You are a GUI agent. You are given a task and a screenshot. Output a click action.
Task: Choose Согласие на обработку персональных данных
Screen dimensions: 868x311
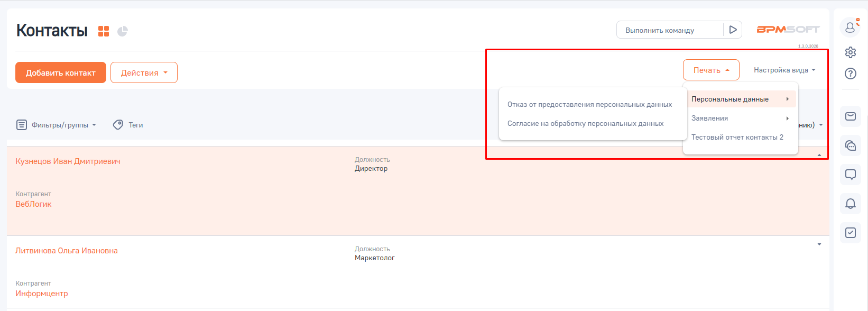(586, 123)
